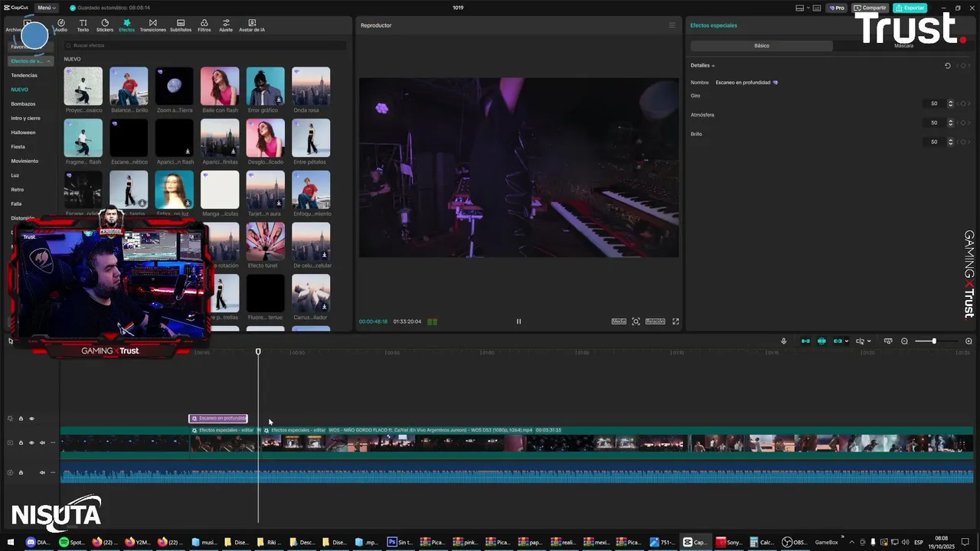
Task: Open the Intro y cierre category
Action: coord(25,118)
